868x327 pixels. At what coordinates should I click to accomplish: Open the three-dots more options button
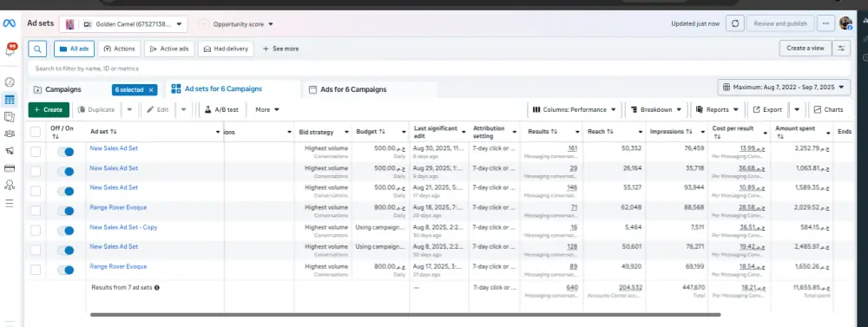point(825,23)
